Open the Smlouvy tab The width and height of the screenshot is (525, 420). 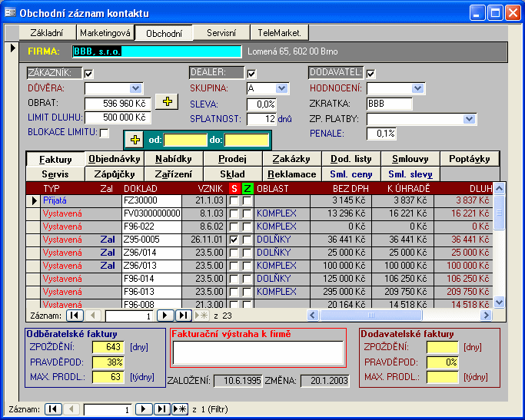[410, 159]
